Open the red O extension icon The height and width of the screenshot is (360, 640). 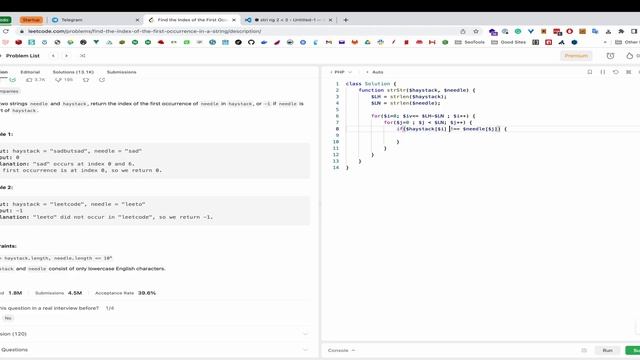569,31
